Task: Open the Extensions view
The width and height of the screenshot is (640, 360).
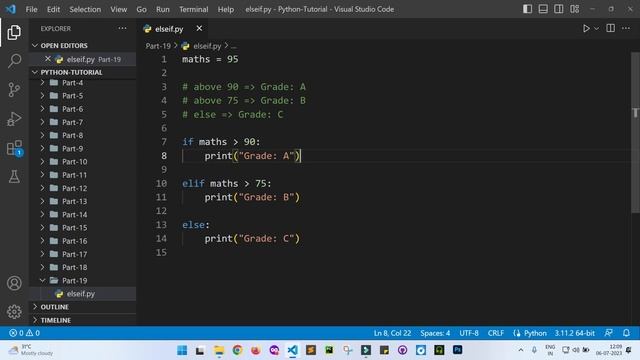Action: click(x=14, y=148)
